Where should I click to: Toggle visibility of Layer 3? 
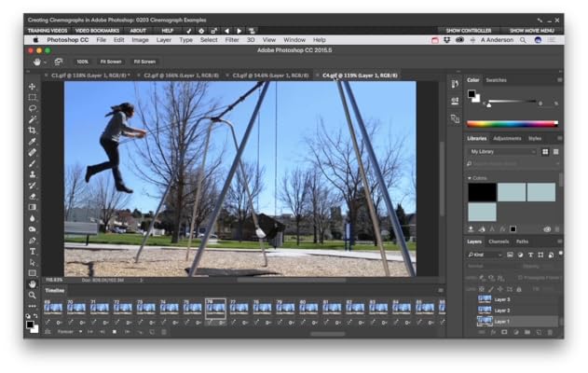coord(469,299)
